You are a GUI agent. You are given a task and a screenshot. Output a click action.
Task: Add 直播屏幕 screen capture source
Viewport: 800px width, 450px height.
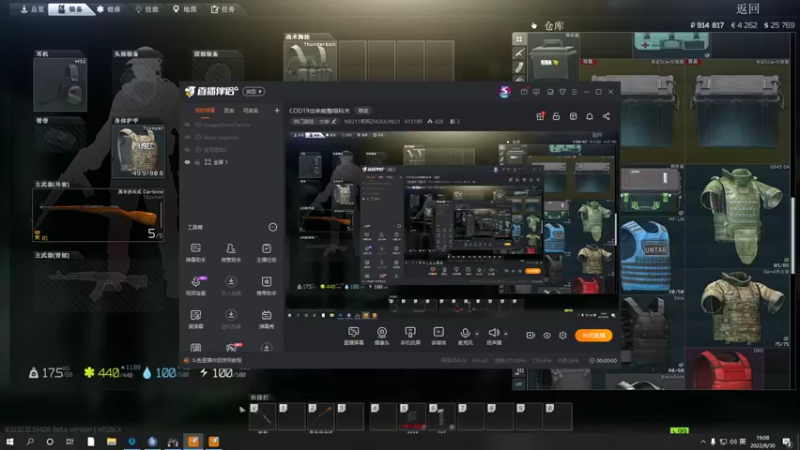pyautogui.click(x=354, y=336)
